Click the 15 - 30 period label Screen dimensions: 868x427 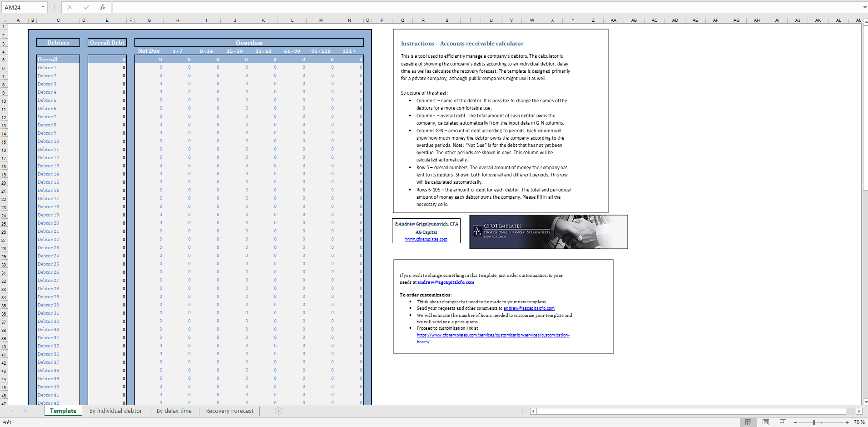235,51
